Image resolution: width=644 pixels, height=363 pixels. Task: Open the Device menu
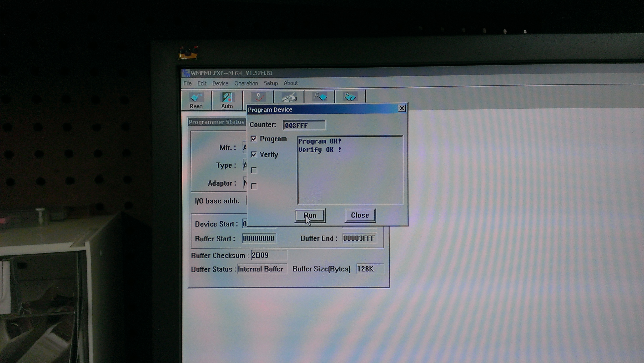[x=220, y=83]
